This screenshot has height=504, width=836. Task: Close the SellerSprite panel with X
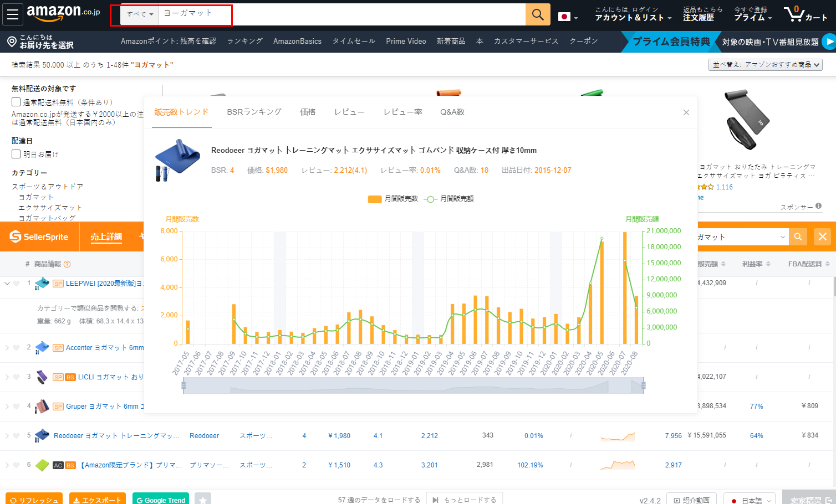(823, 236)
